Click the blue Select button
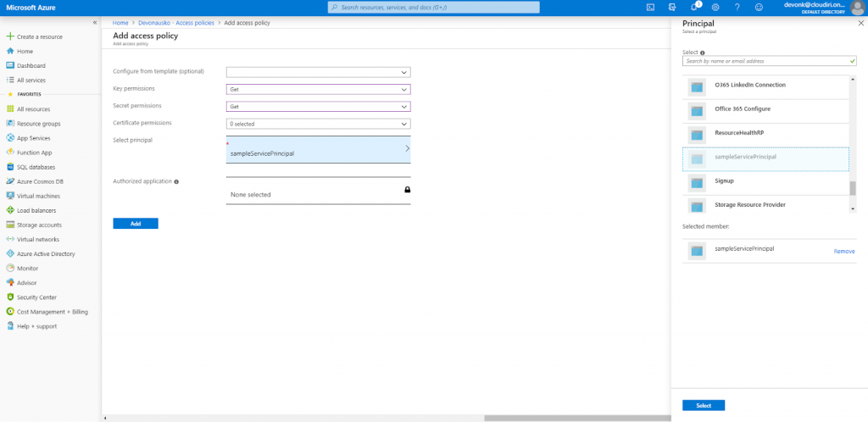 point(704,405)
